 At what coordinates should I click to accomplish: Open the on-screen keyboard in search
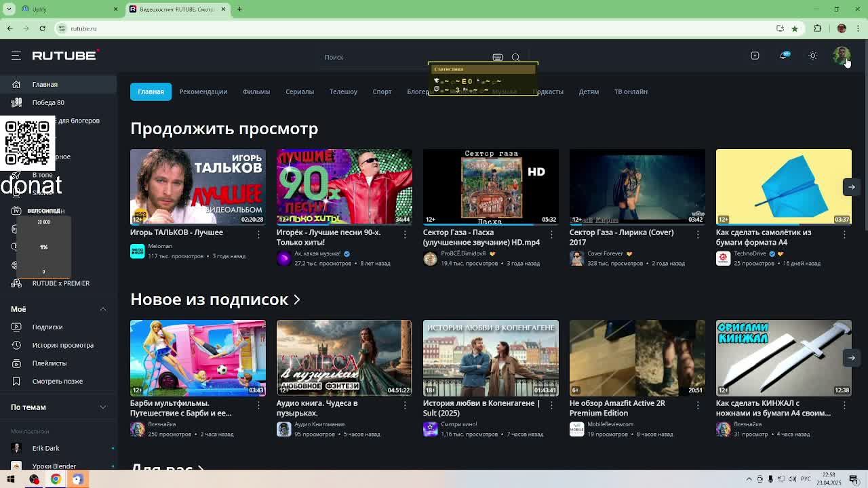(x=498, y=58)
